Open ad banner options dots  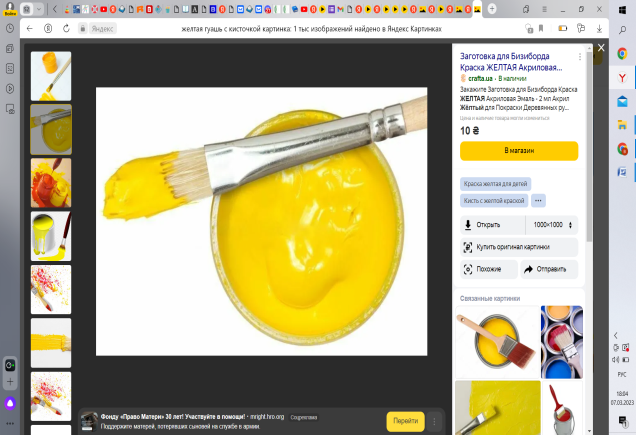434,421
